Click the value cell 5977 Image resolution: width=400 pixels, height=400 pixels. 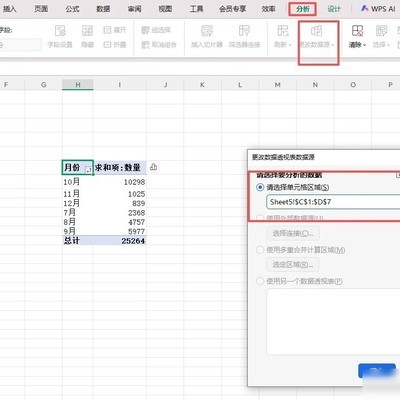pos(120,231)
